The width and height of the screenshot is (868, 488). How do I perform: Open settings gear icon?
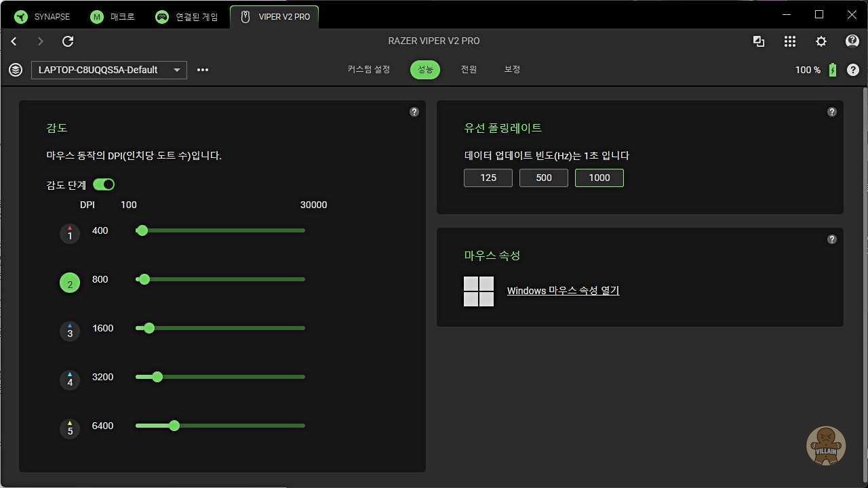[821, 41]
